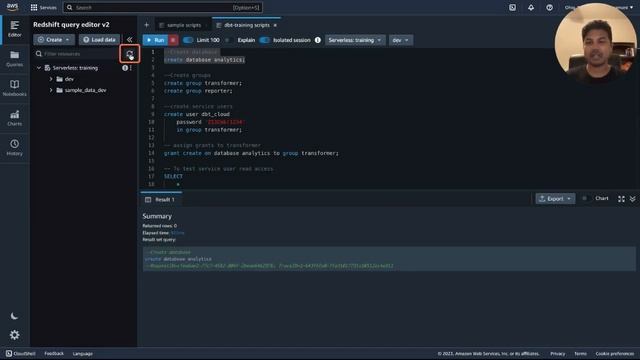Select the Result 1 tab

point(160,200)
